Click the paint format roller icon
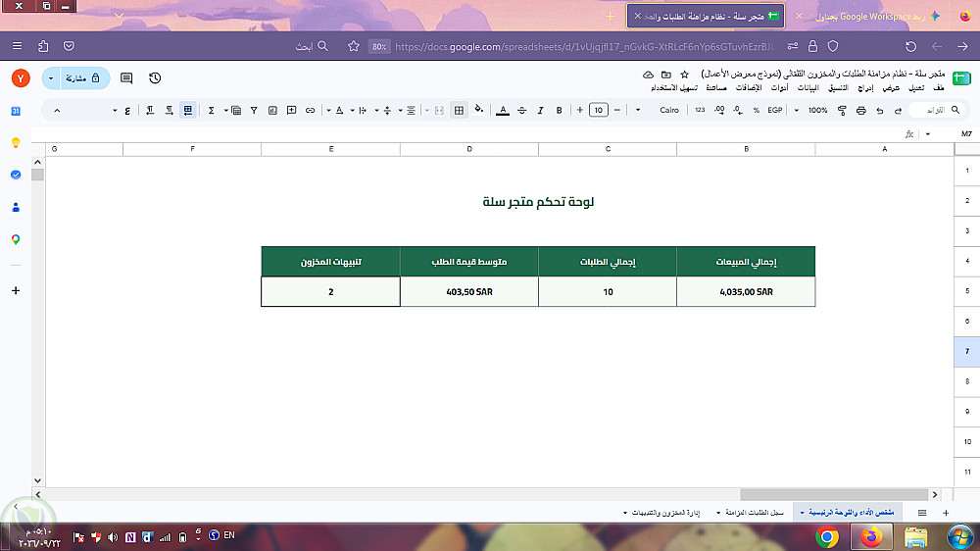 [842, 110]
